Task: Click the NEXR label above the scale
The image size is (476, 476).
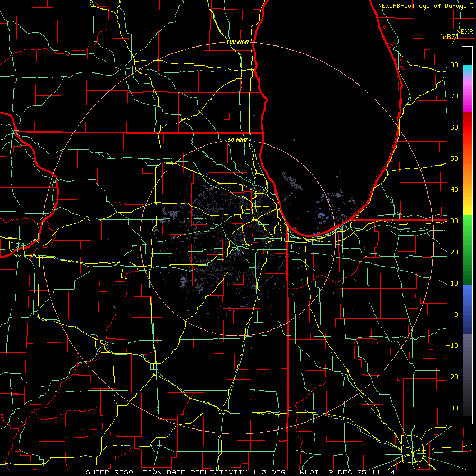Action: click(x=464, y=32)
